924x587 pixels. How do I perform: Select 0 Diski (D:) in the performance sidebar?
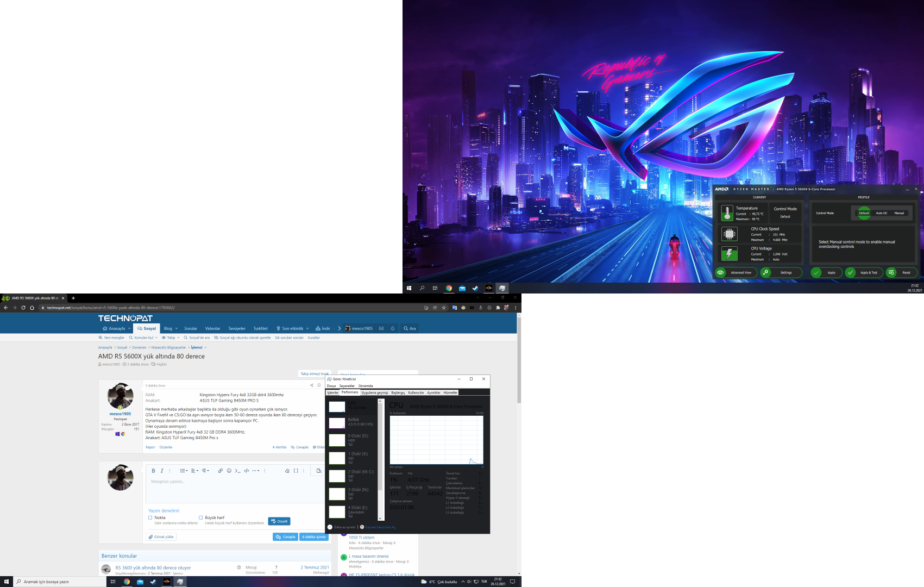click(352, 440)
